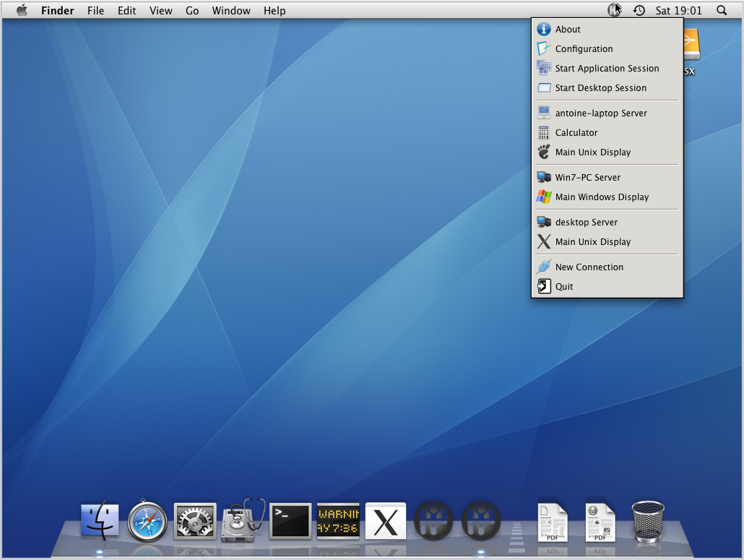Open the second PDF document in the Dock
The height and width of the screenshot is (560, 744).
click(600, 522)
